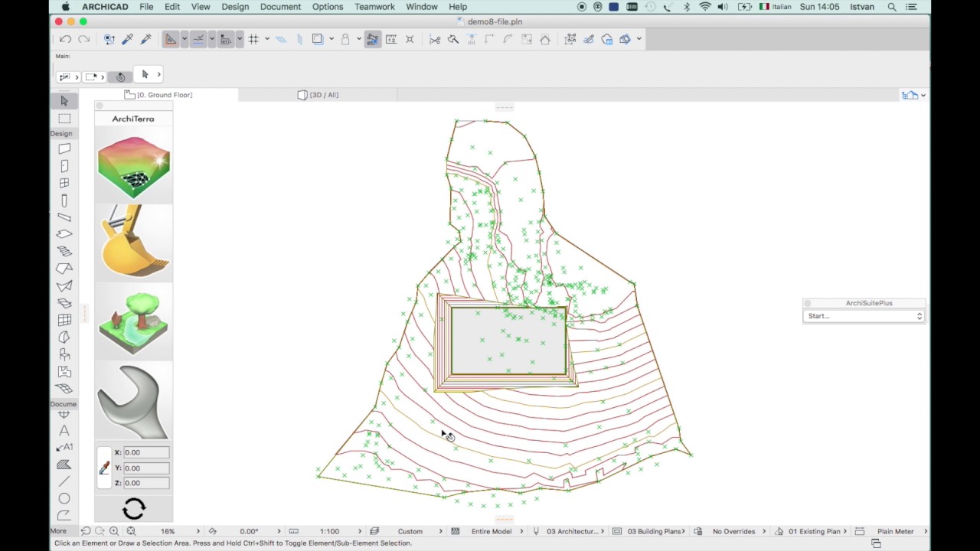This screenshot has width=980, height=551.
Task: Click the Pick Up Parameters eyedropper
Action: [127, 39]
